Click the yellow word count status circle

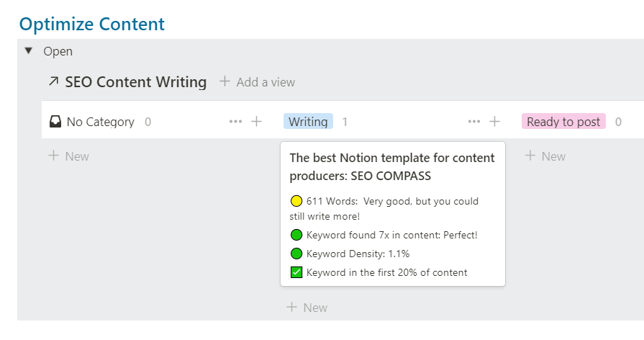pyautogui.click(x=296, y=201)
